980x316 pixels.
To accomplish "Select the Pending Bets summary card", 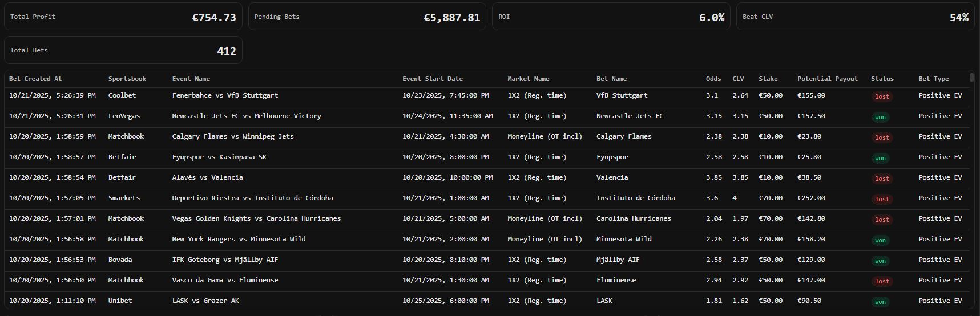I will (x=367, y=17).
